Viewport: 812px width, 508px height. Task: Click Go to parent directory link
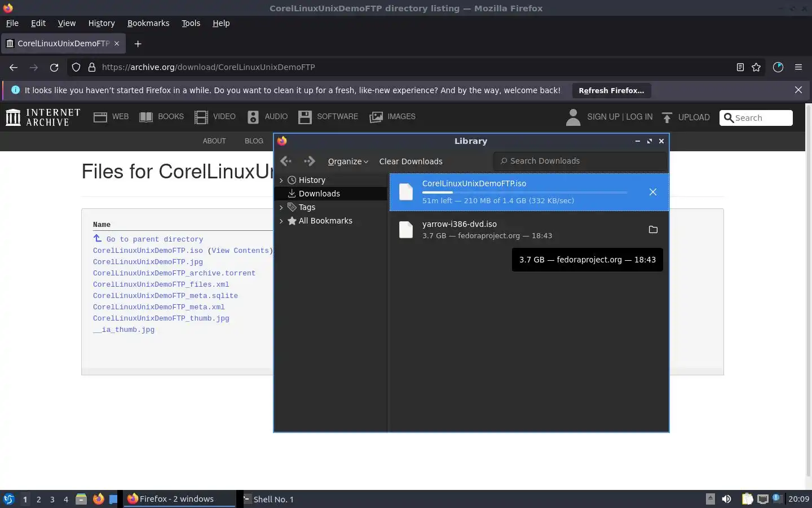[155, 239]
